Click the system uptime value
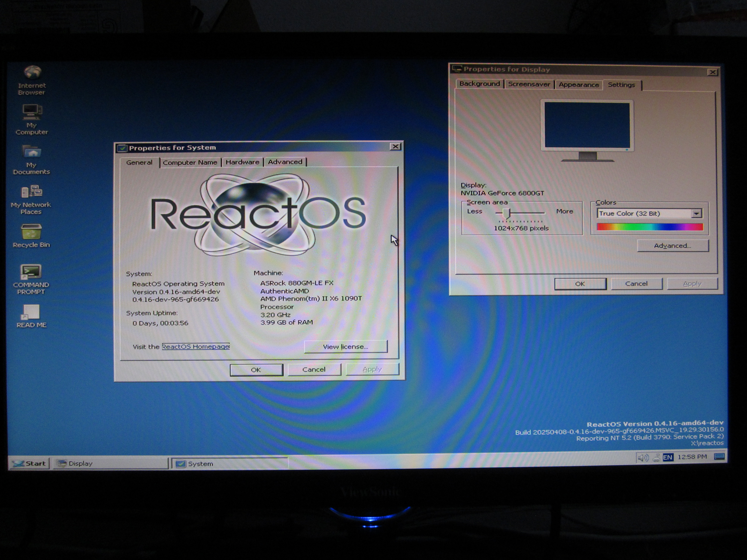This screenshot has width=747, height=560. [x=160, y=323]
